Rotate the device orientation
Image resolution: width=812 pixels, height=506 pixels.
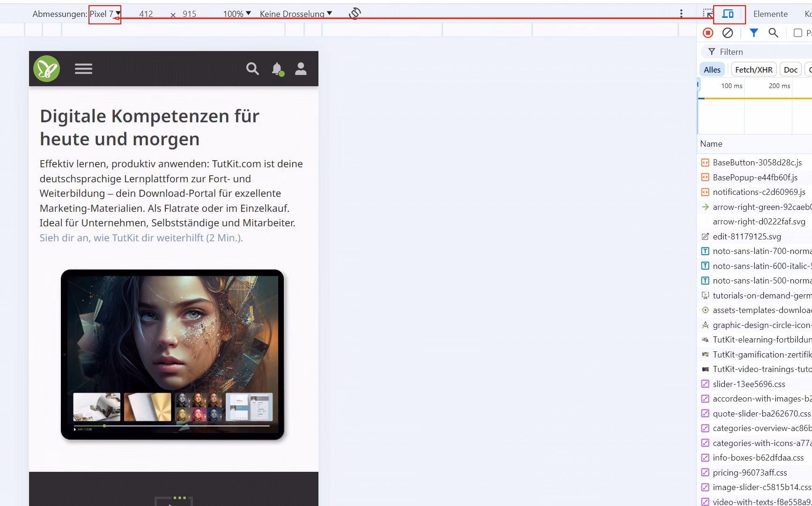pyautogui.click(x=355, y=14)
